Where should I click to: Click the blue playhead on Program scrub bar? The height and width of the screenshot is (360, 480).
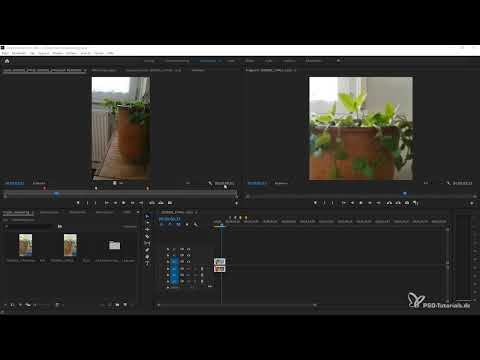pyautogui.click(x=404, y=194)
